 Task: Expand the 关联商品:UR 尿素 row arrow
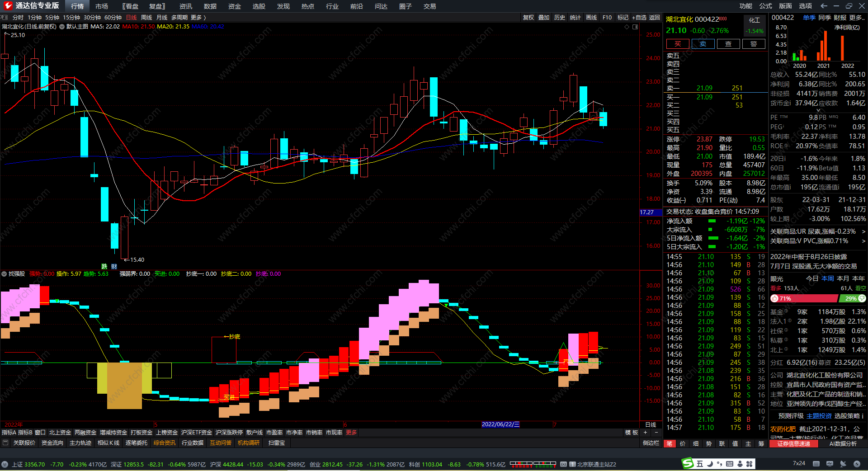863,231
